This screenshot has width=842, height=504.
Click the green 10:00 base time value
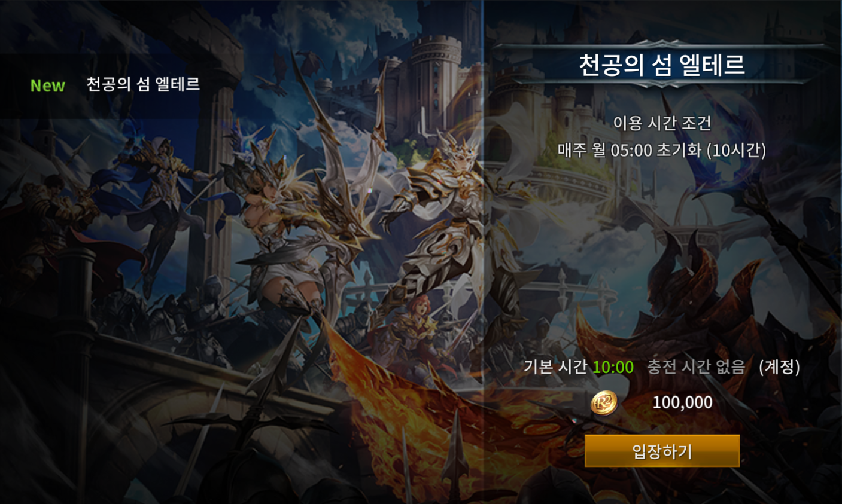pyautogui.click(x=613, y=366)
